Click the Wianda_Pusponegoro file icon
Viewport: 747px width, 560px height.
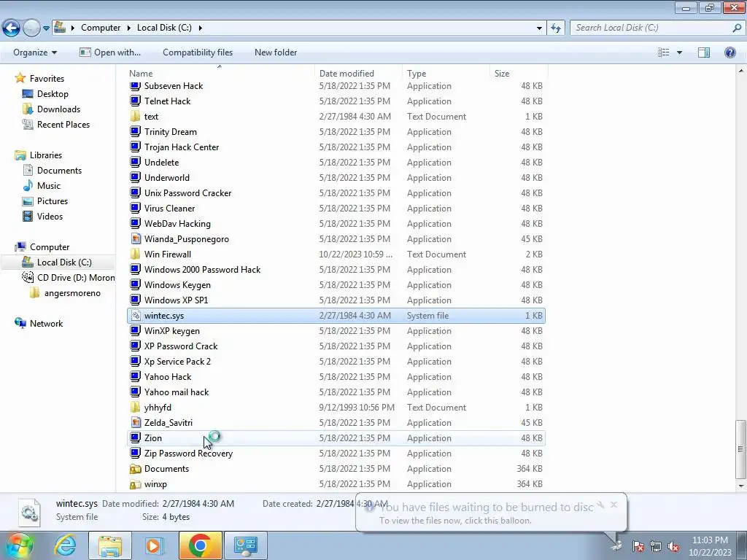(x=135, y=239)
